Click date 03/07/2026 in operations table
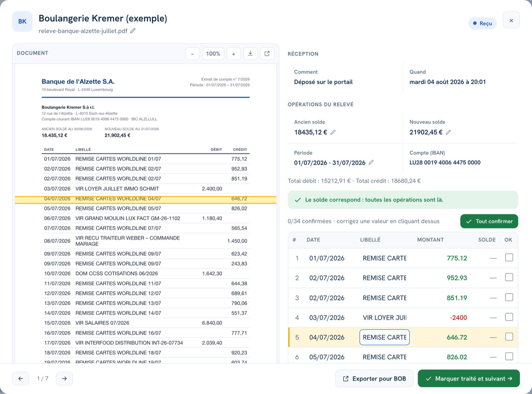532x394 pixels. point(327,318)
